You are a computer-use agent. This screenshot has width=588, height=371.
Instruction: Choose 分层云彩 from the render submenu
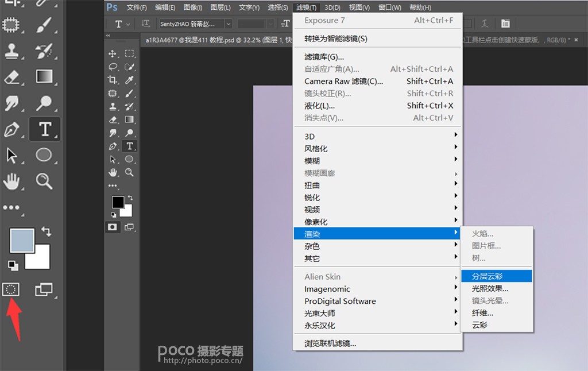(497, 276)
